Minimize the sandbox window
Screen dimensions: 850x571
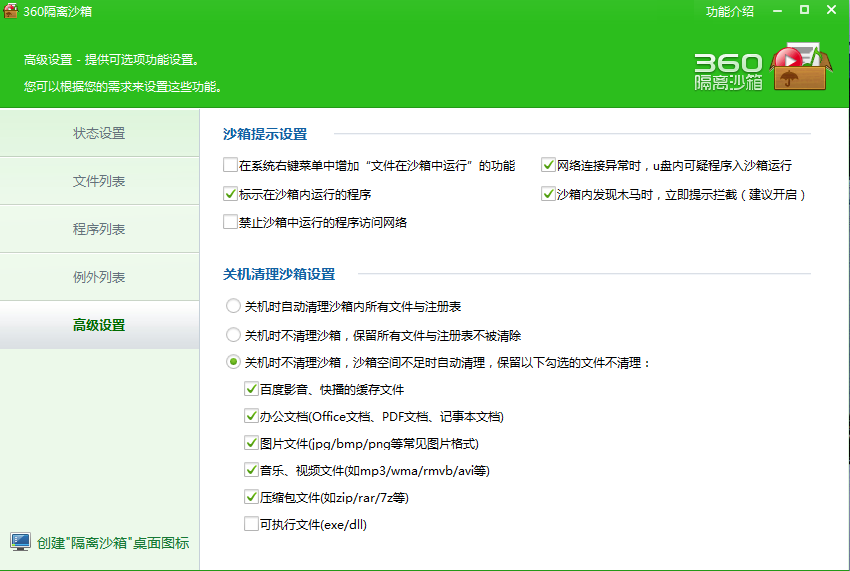(777, 11)
